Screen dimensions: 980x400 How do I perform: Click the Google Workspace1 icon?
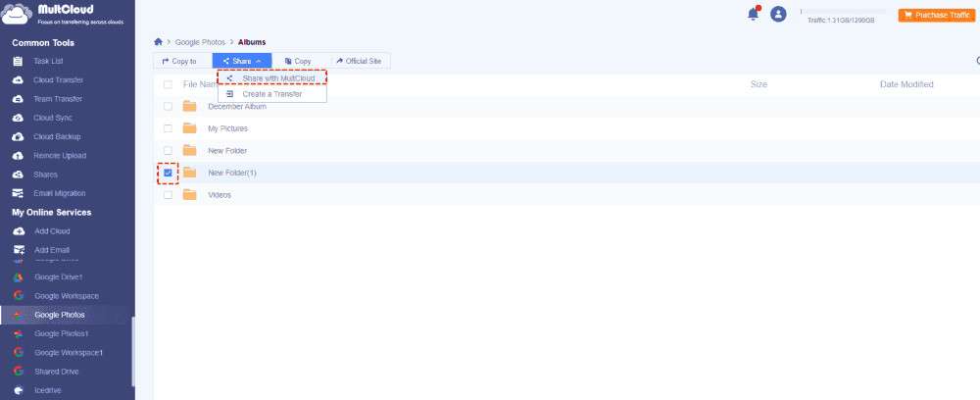point(19,353)
